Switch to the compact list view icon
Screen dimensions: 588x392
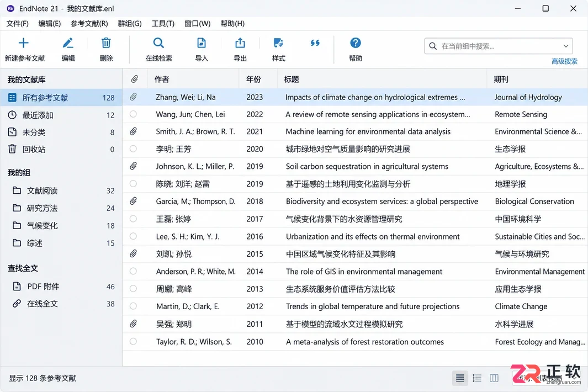[x=460, y=378]
